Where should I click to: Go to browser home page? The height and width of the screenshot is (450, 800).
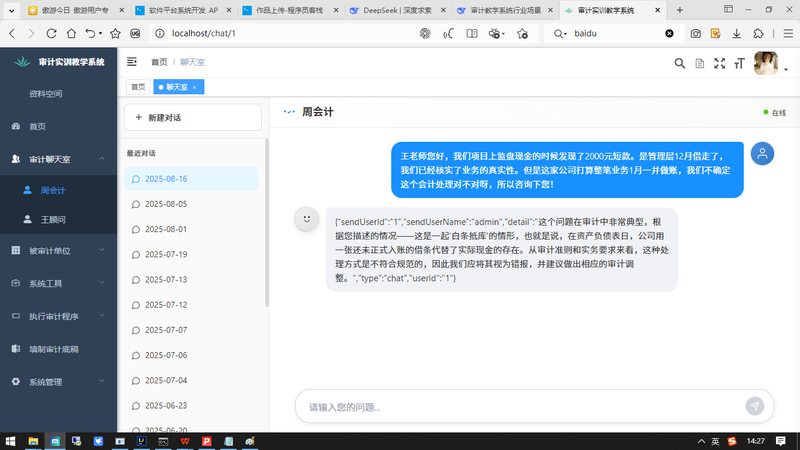click(71, 33)
